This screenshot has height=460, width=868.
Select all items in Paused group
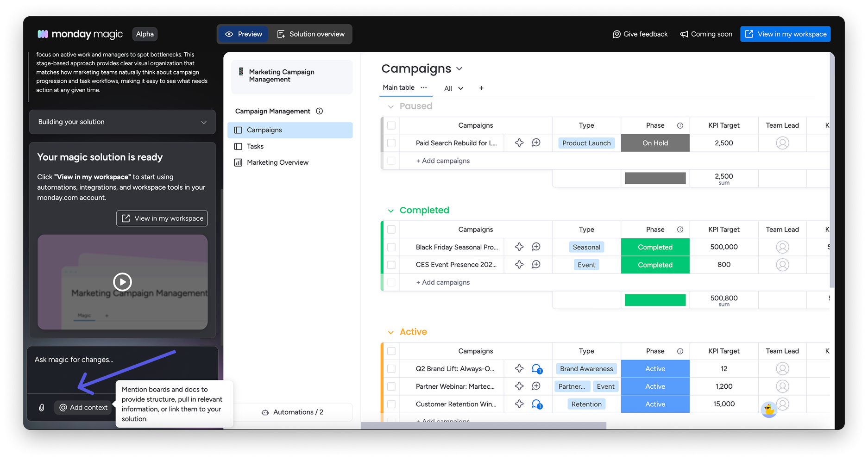click(391, 125)
